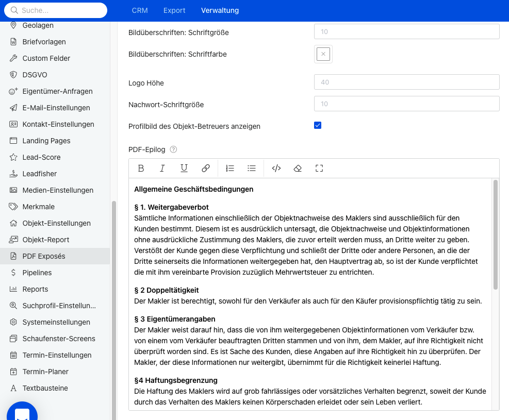Click the Objekt-Einstellungen house icon
509x420 pixels.
coord(13,224)
